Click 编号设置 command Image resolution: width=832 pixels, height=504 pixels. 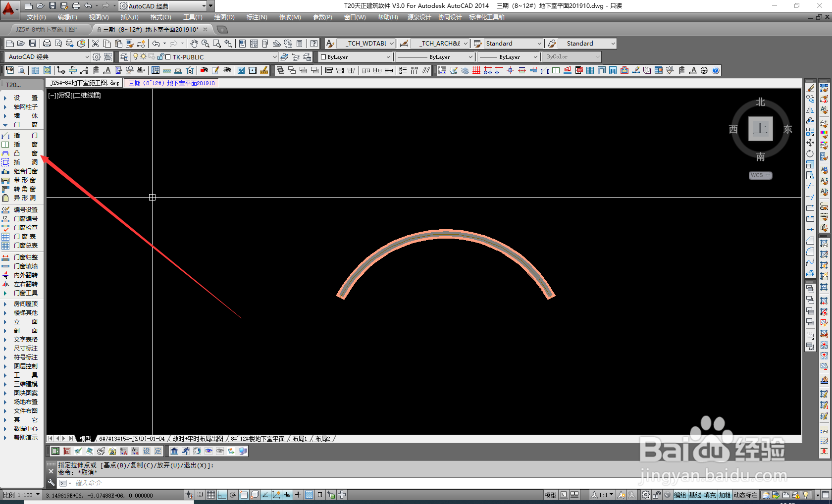20,210
